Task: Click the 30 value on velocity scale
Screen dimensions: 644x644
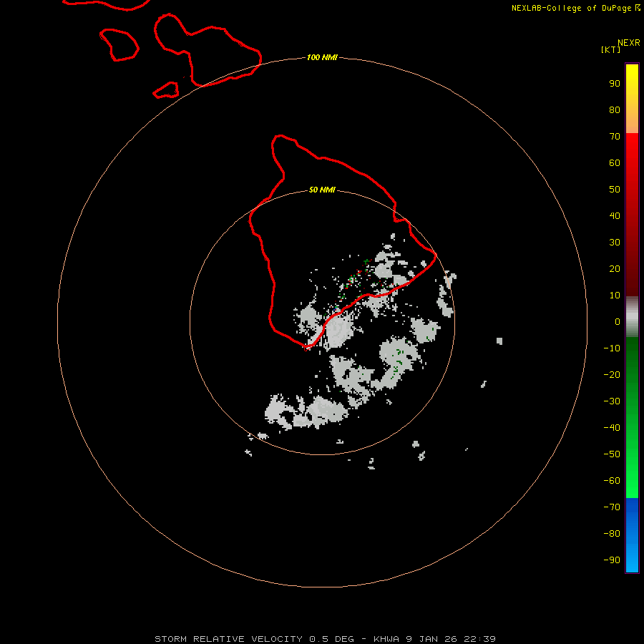Action: click(x=615, y=243)
